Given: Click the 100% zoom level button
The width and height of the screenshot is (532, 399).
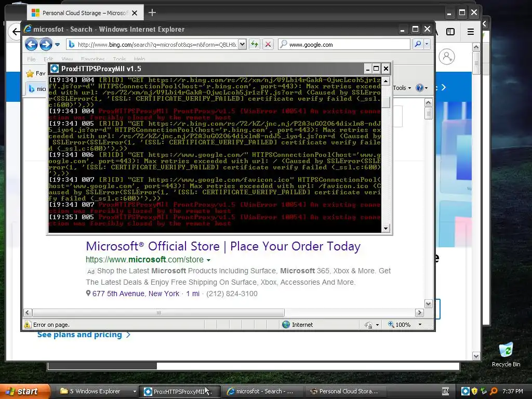Looking at the screenshot, I should [400, 325].
